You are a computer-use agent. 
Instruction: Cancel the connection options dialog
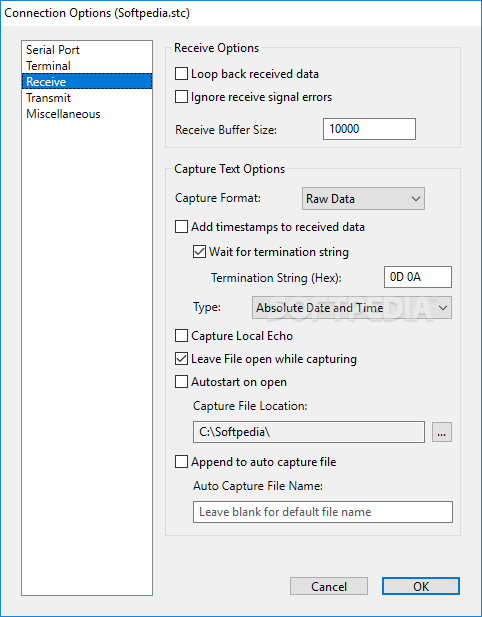click(x=329, y=586)
